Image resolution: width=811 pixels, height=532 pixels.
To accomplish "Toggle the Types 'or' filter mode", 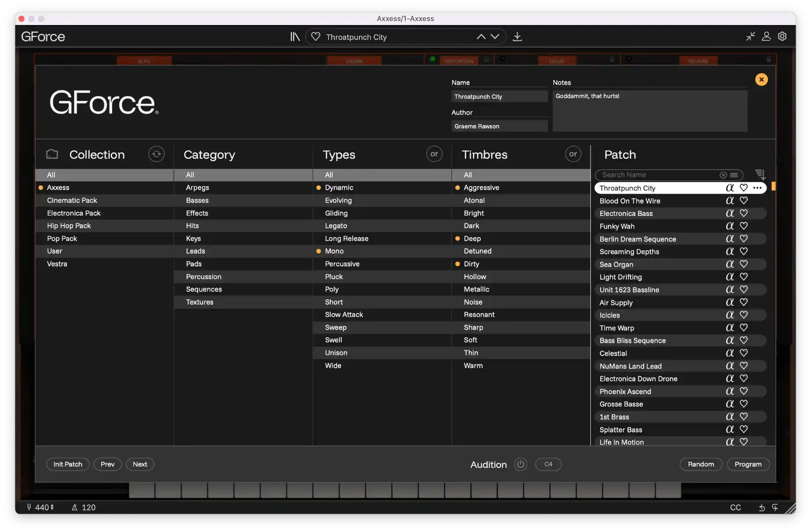I will click(434, 154).
